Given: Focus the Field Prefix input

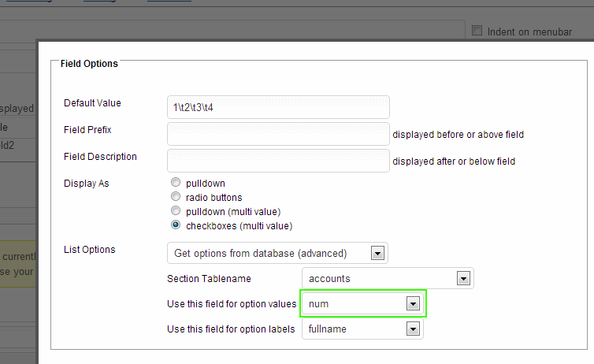Looking at the screenshot, I should [x=278, y=134].
